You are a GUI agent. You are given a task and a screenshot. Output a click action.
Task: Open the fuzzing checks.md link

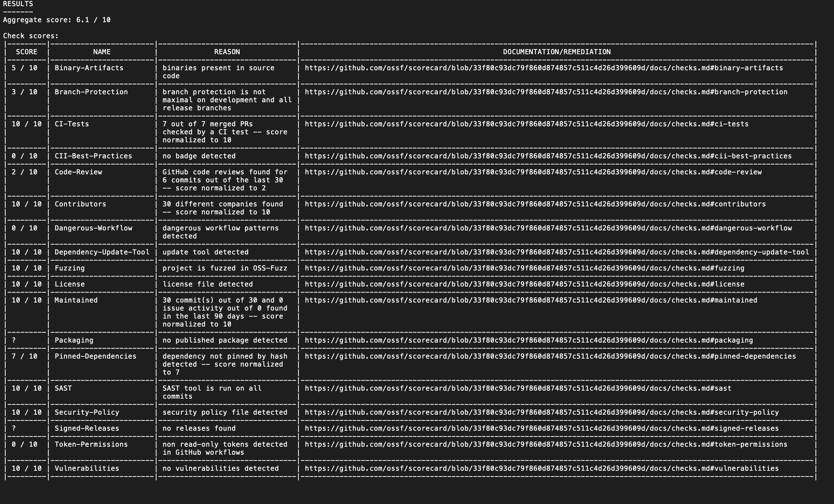click(x=524, y=268)
